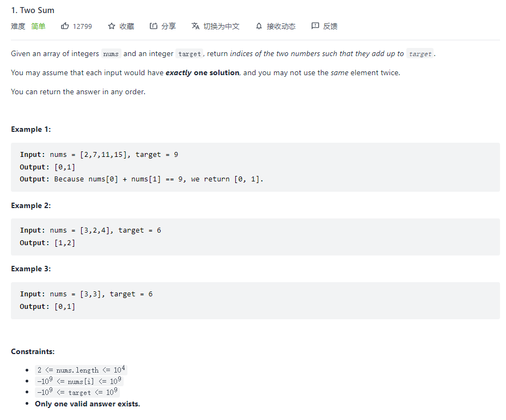
Task: Click the star favorite icon
Action: [x=112, y=26]
